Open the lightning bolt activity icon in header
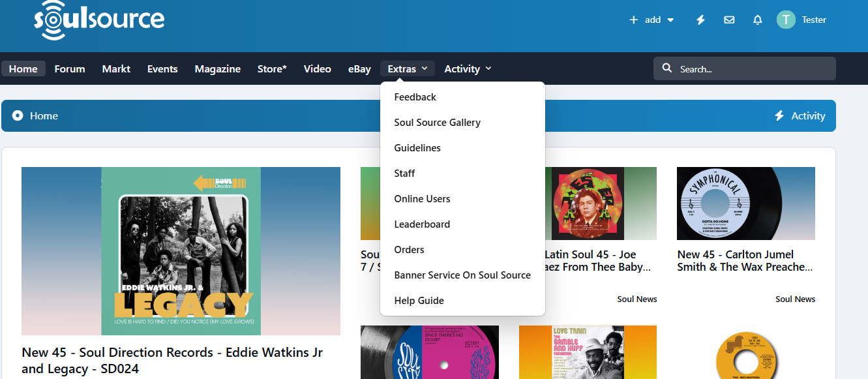This screenshot has height=379, width=868. 700,20
